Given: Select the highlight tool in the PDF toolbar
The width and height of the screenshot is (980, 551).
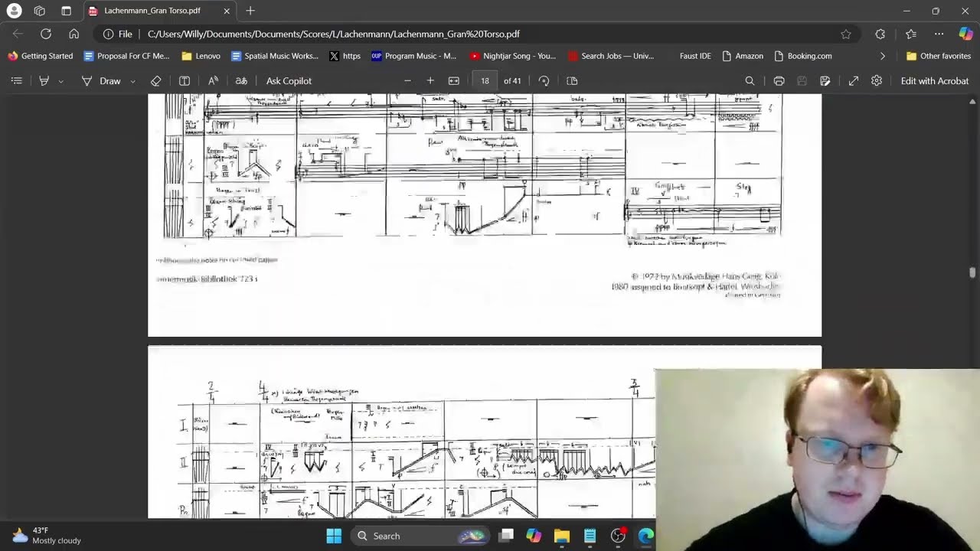Looking at the screenshot, I should tap(44, 80).
